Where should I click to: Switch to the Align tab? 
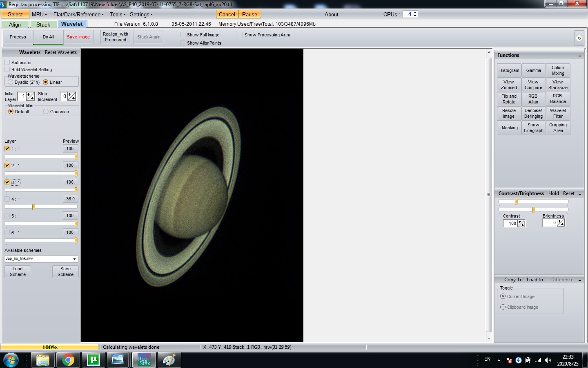[x=15, y=25]
